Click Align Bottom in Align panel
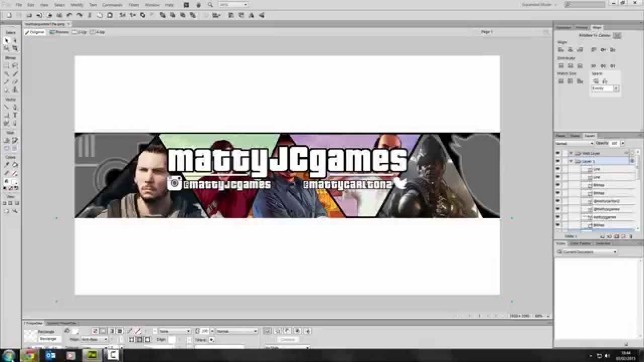The image size is (644, 362). tap(612, 50)
